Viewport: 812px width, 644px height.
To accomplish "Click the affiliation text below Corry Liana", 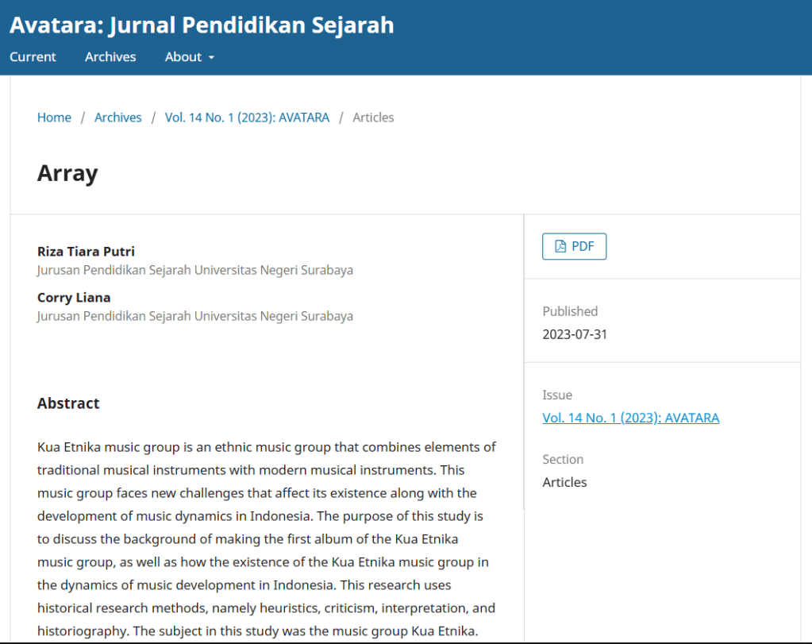I will tap(194, 316).
